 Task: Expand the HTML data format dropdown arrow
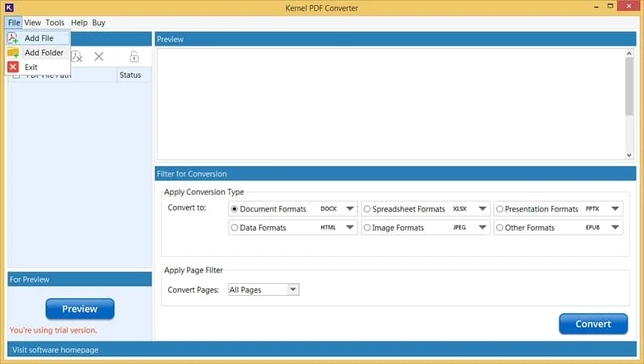(350, 227)
